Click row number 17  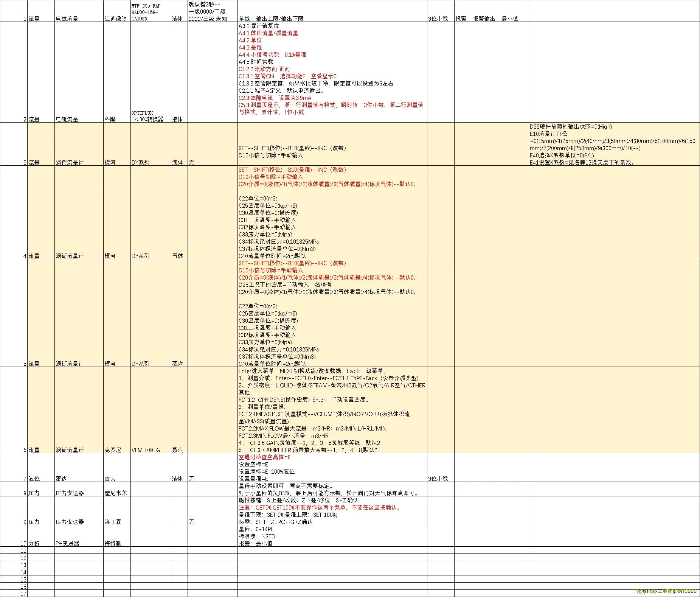click(14, 594)
